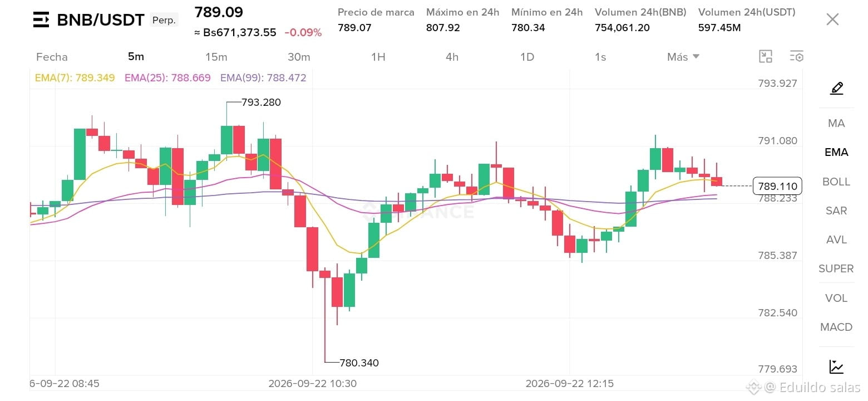868x401 pixels.
Task: Turn on the AVL indicator
Action: click(x=836, y=239)
